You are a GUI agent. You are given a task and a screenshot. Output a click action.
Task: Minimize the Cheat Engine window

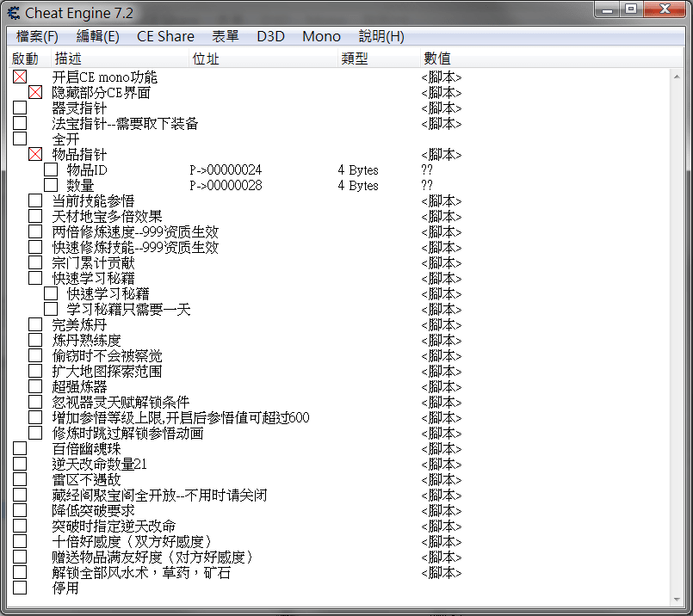coord(608,9)
